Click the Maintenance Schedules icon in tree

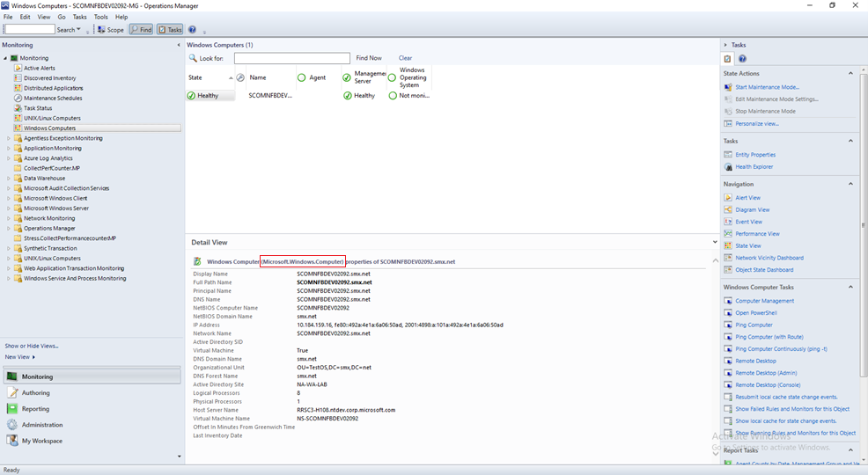point(18,98)
